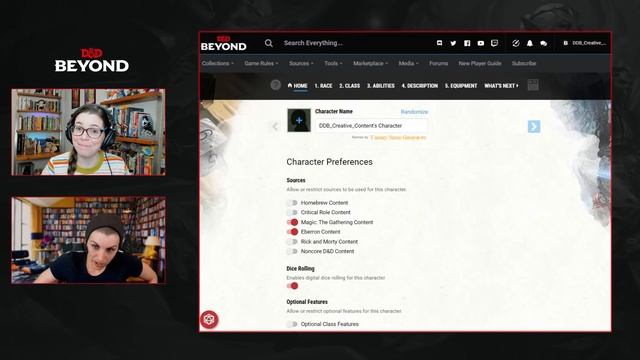The image size is (640, 360).
Task: Click the D&D Beyond logo in browser header
Action: click(x=224, y=43)
